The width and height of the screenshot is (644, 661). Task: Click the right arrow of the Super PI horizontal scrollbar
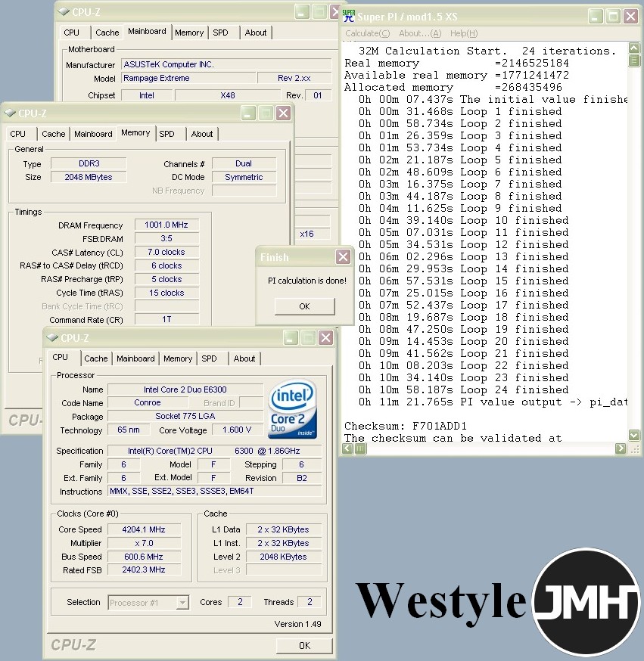621,448
